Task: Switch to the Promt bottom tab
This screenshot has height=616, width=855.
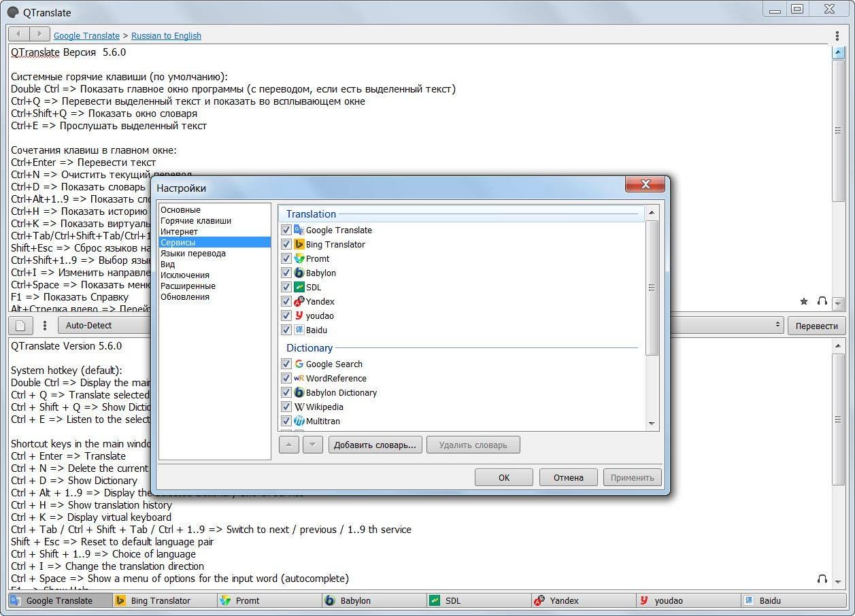Action: (269, 600)
